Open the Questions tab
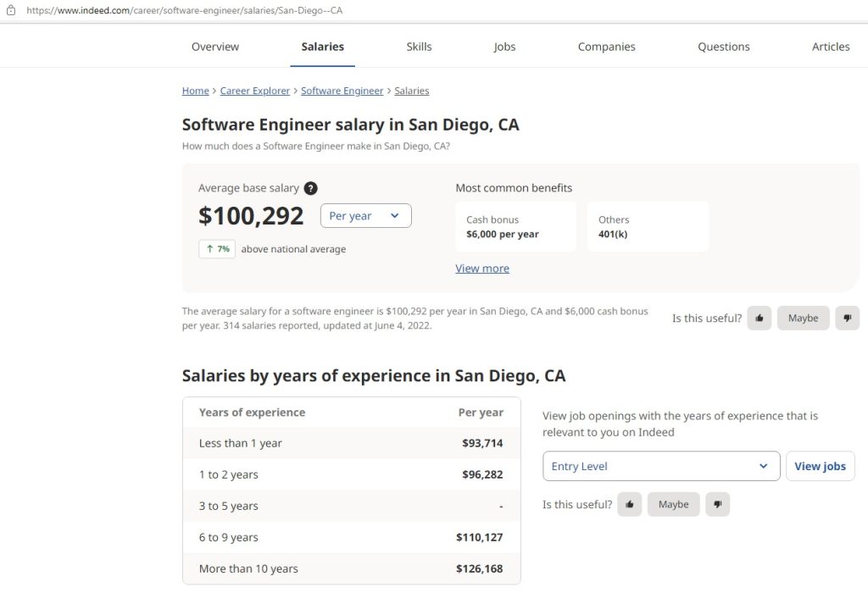This screenshot has width=868, height=593. click(x=723, y=47)
